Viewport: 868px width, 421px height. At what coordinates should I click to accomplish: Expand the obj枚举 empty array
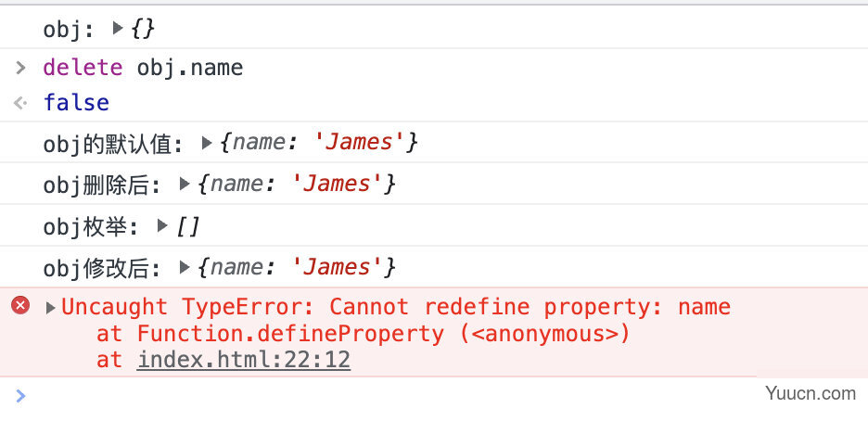click(x=162, y=225)
